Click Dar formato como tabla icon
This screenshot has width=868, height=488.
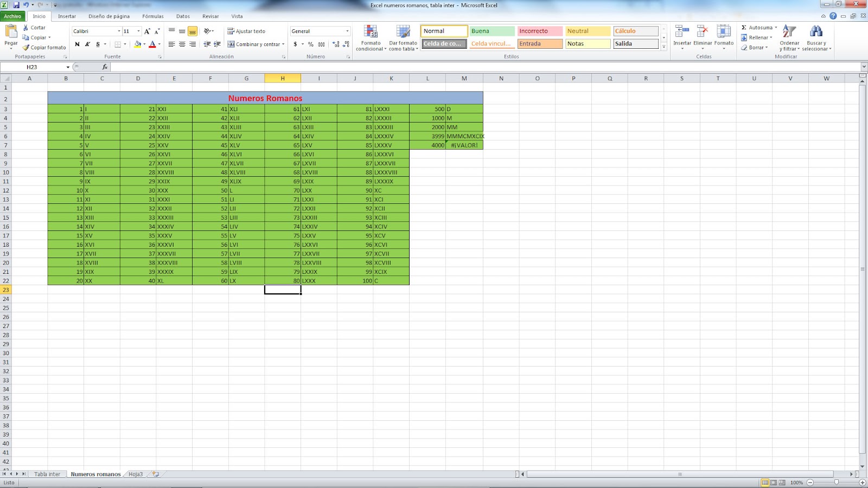403,32
